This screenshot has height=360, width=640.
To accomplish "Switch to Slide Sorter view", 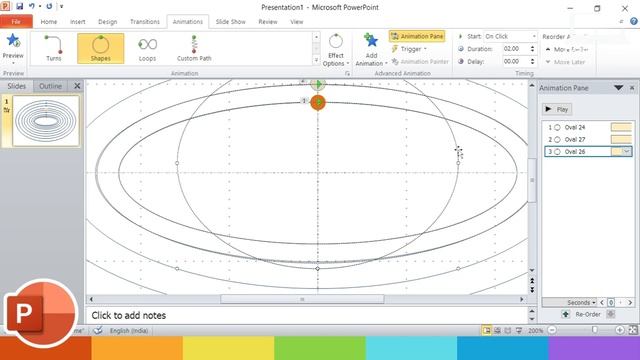I will [497, 330].
